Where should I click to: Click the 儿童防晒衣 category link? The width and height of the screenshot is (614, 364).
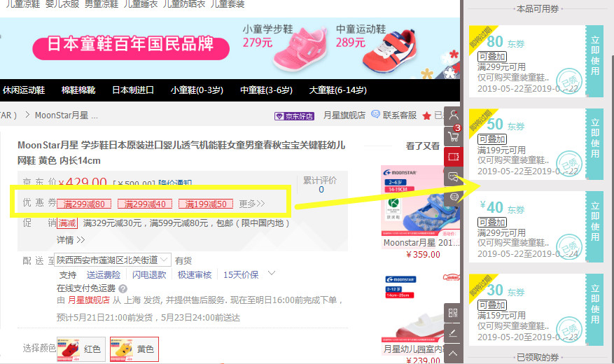(184, 4)
